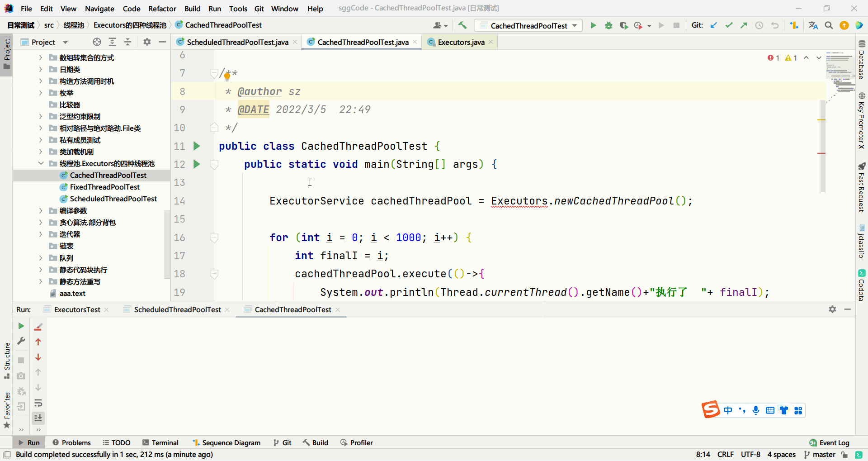Toggle the Project tool window stripe button
The width and height of the screenshot is (868, 461).
click(x=6, y=53)
